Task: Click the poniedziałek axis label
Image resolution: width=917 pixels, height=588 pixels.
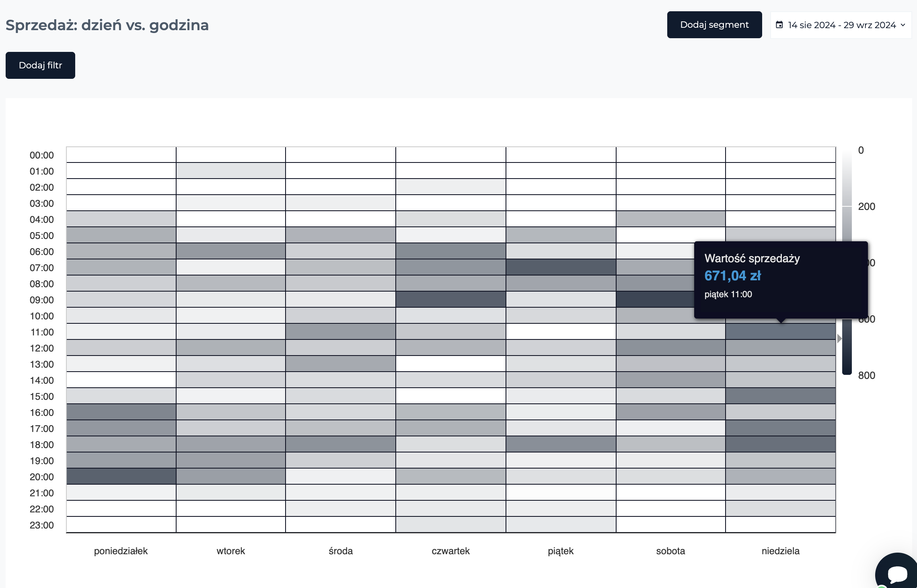Action: pos(121,551)
